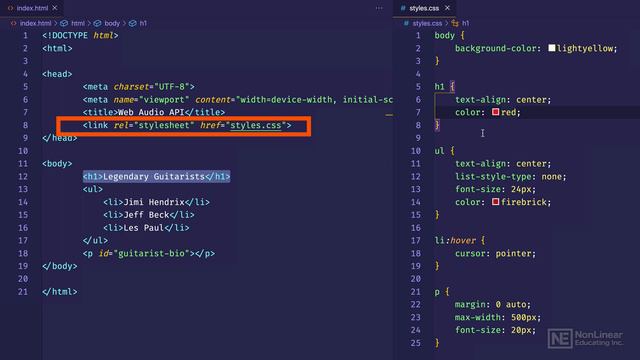Click the body selector in styles.css
This screenshot has width=640, height=360.
(x=444, y=36)
